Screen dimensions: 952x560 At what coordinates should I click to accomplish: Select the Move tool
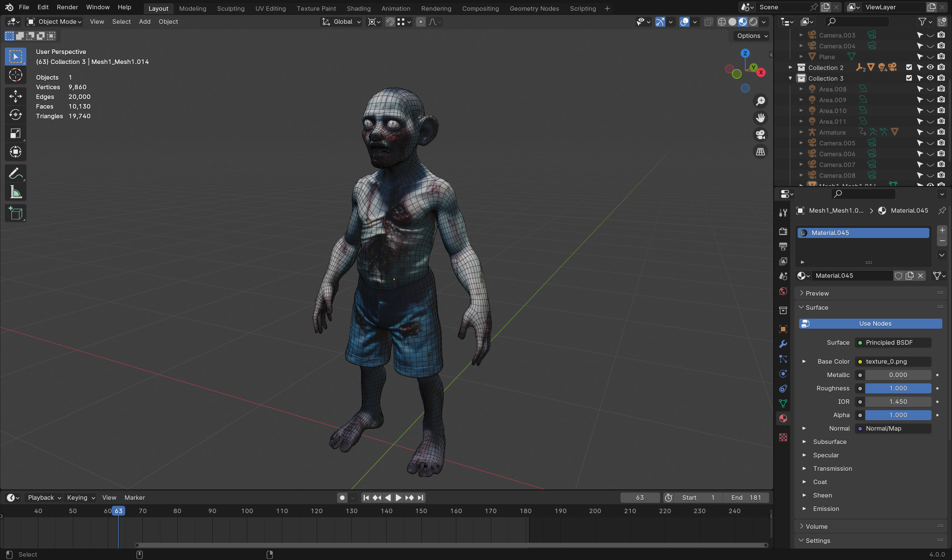click(x=16, y=96)
